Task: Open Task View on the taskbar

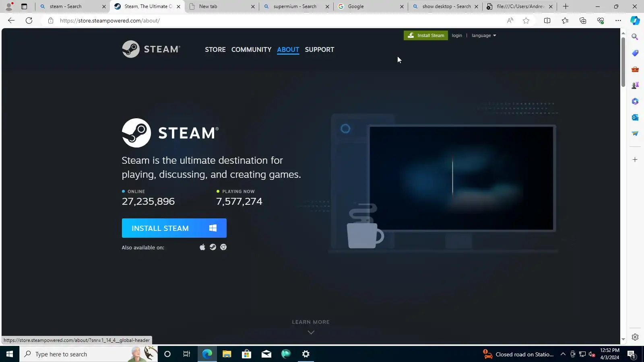Action: coord(187,354)
